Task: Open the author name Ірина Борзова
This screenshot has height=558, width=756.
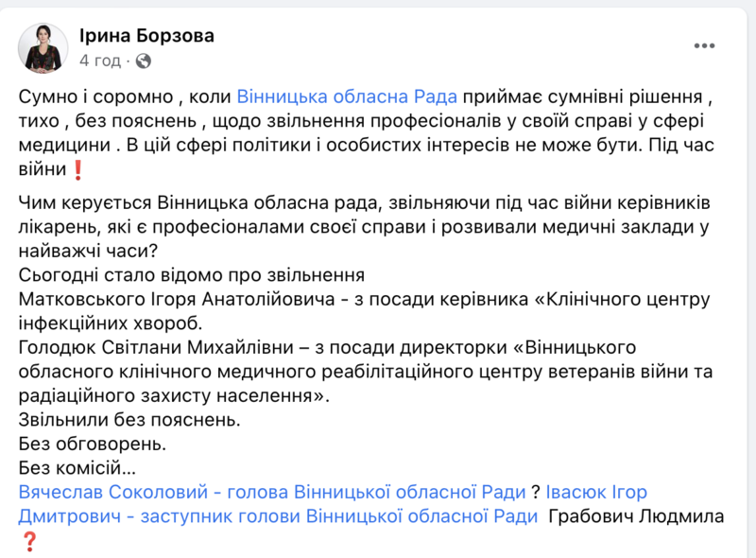Action: [x=146, y=36]
